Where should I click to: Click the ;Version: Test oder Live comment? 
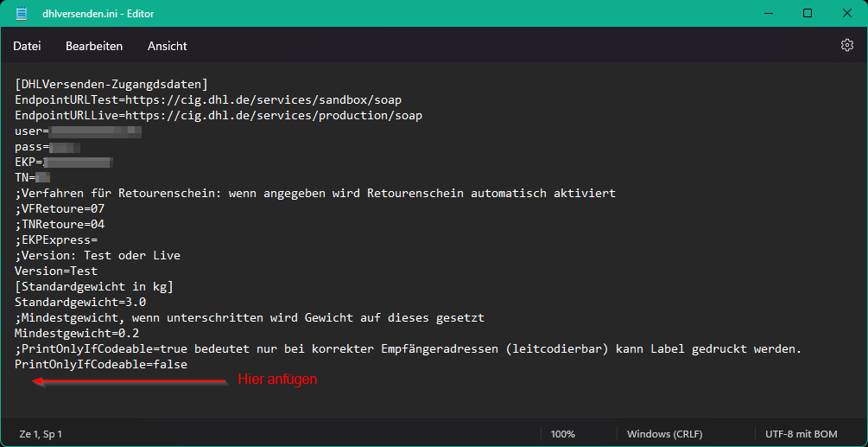pos(98,256)
